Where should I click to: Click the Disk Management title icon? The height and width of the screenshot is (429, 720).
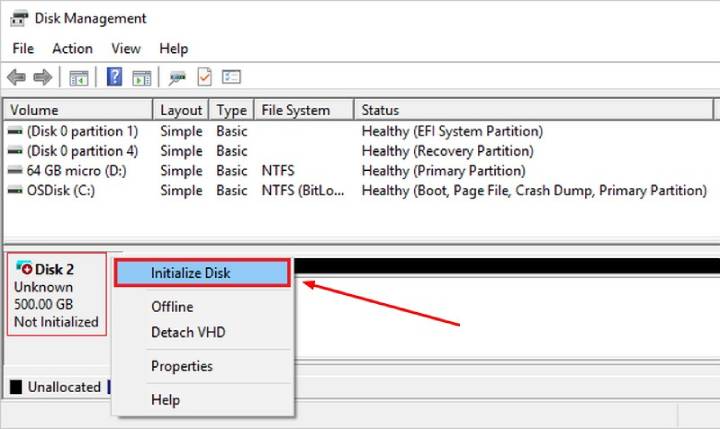pyautogui.click(x=19, y=18)
